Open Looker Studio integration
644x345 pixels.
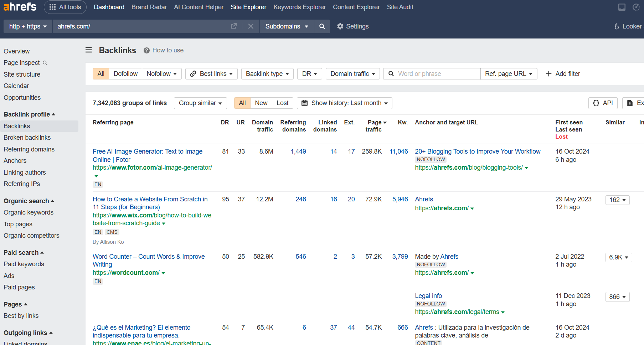pyautogui.click(x=629, y=26)
